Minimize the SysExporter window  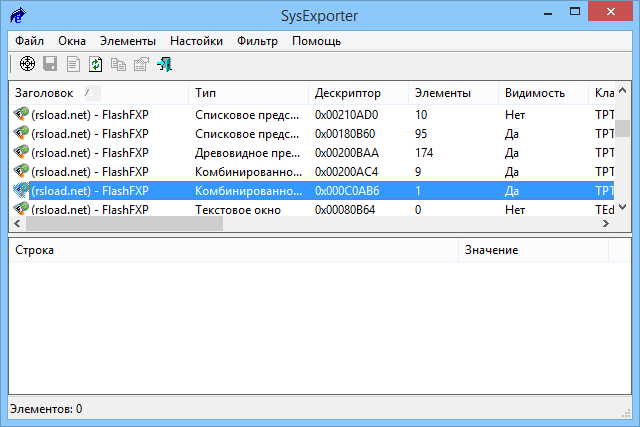[548, 12]
